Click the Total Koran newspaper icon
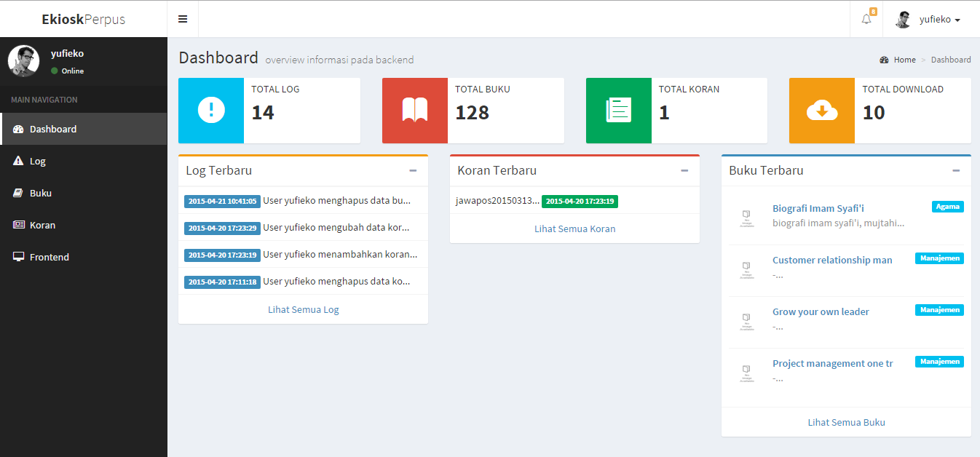 coord(619,111)
